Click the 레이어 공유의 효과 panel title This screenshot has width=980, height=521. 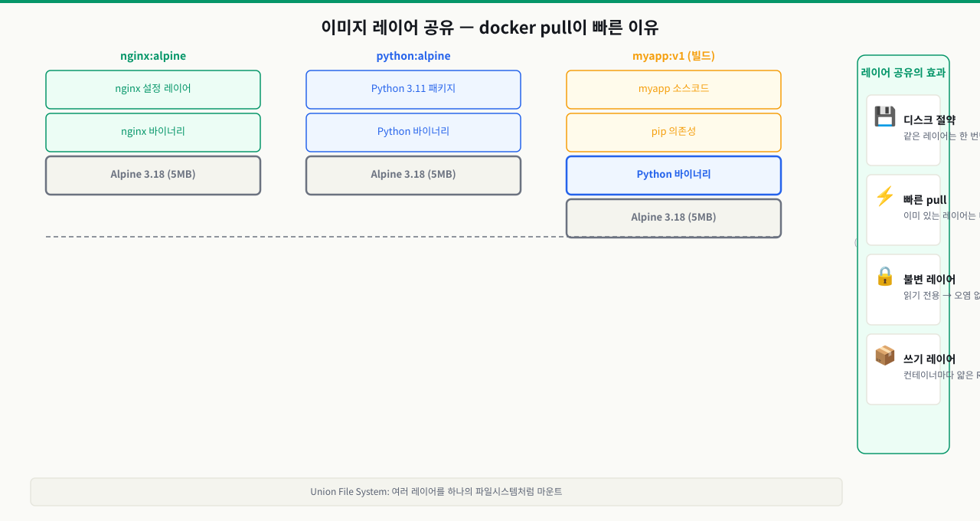(903, 73)
